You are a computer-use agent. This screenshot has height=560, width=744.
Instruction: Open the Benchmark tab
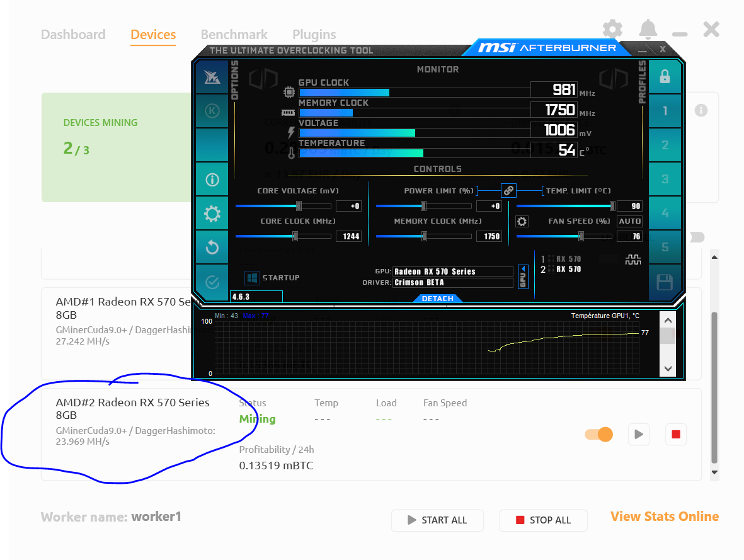point(234,35)
